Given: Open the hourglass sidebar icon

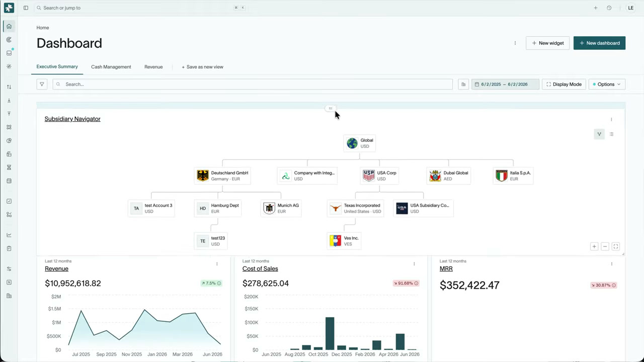Looking at the screenshot, I should point(9,167).
